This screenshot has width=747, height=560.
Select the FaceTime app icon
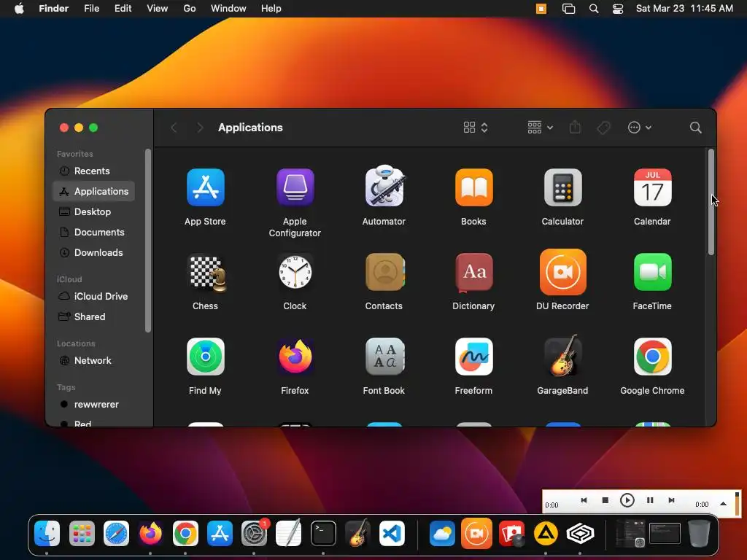pos(652,272)
